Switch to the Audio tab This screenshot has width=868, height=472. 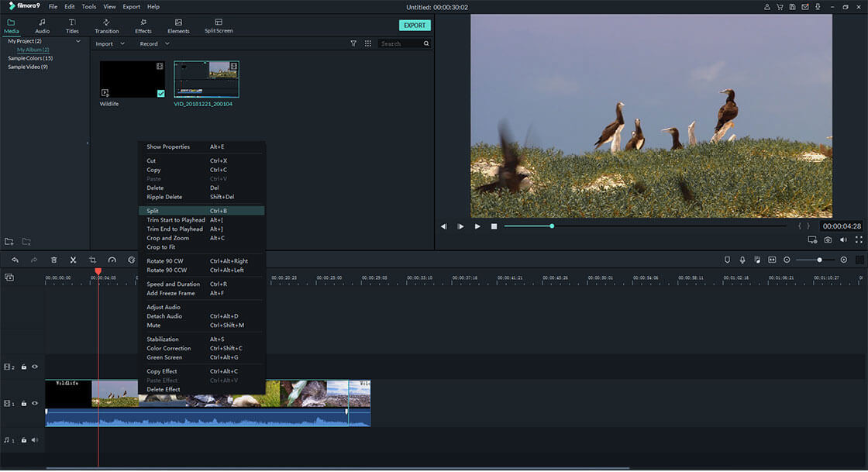(x=42, y=26)
